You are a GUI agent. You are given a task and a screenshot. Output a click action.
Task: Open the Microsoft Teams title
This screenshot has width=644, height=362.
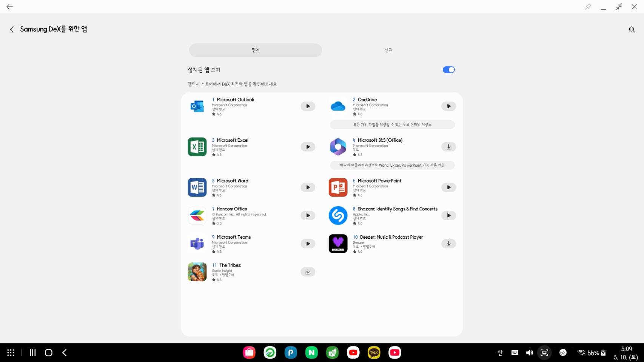pos(234,237)
